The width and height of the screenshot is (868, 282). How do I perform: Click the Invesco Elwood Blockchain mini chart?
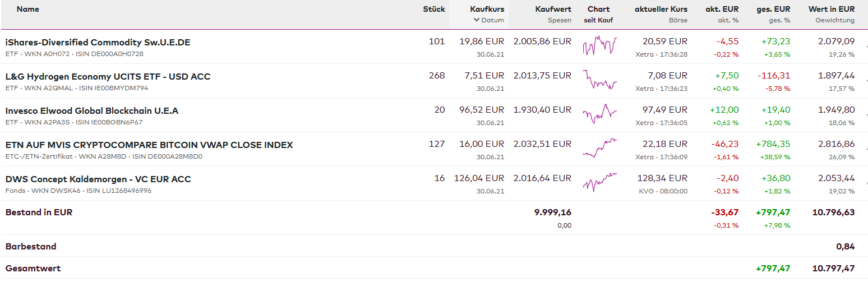[599, 114]
